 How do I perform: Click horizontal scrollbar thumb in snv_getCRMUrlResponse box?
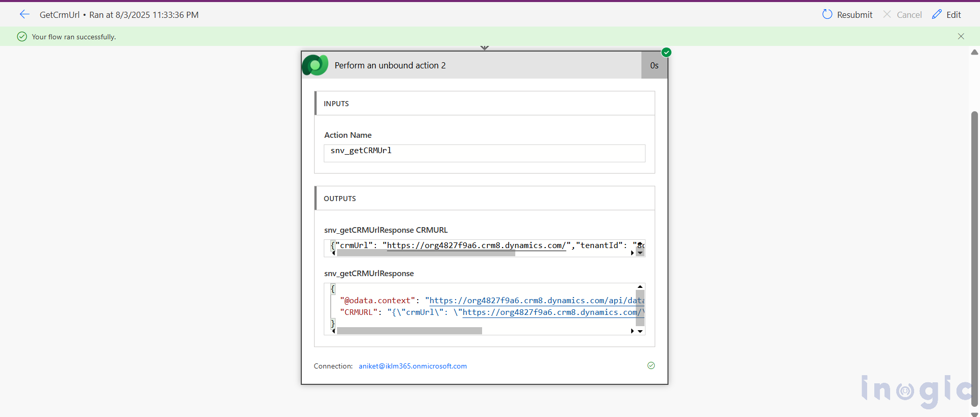tap(410, 331)
